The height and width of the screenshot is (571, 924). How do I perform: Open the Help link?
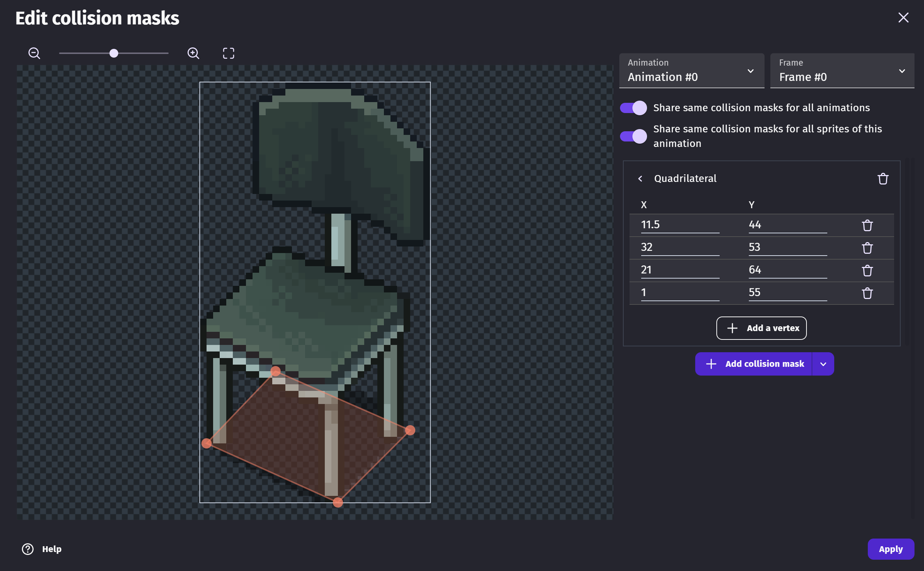[42, 549]
